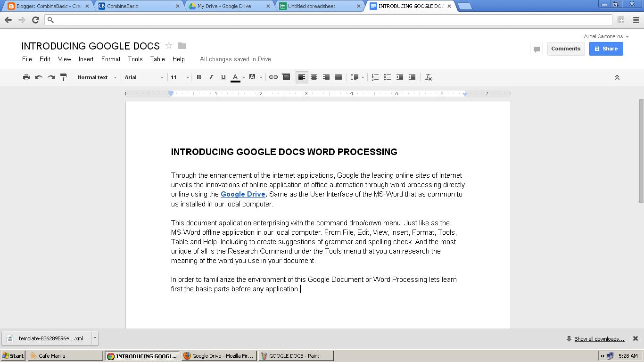Collapse the toolbar with double chevron
This screenshot has height=362, width=644.
tap(617, 77)
